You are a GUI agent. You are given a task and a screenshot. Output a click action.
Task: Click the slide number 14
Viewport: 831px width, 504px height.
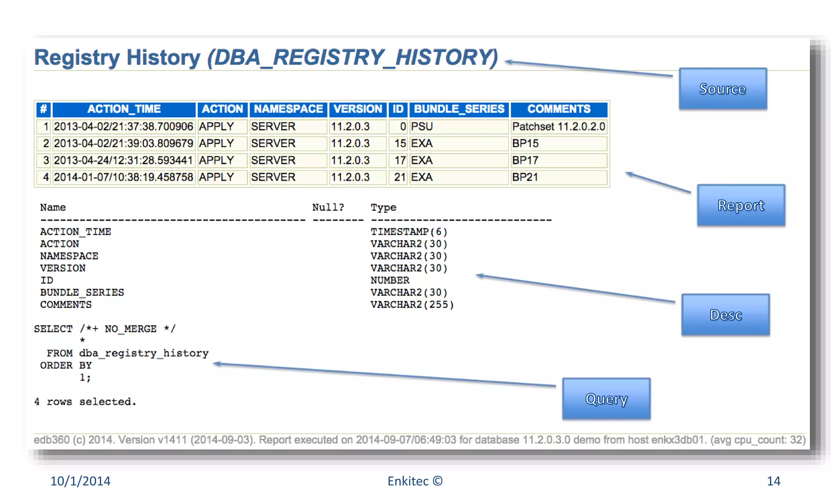[x=773, y=481]
